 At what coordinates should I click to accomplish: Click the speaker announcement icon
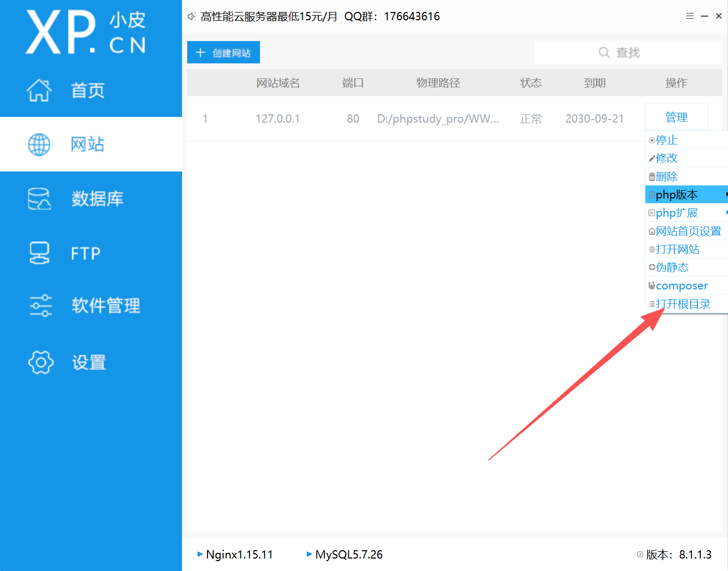[x=191, y=17]
